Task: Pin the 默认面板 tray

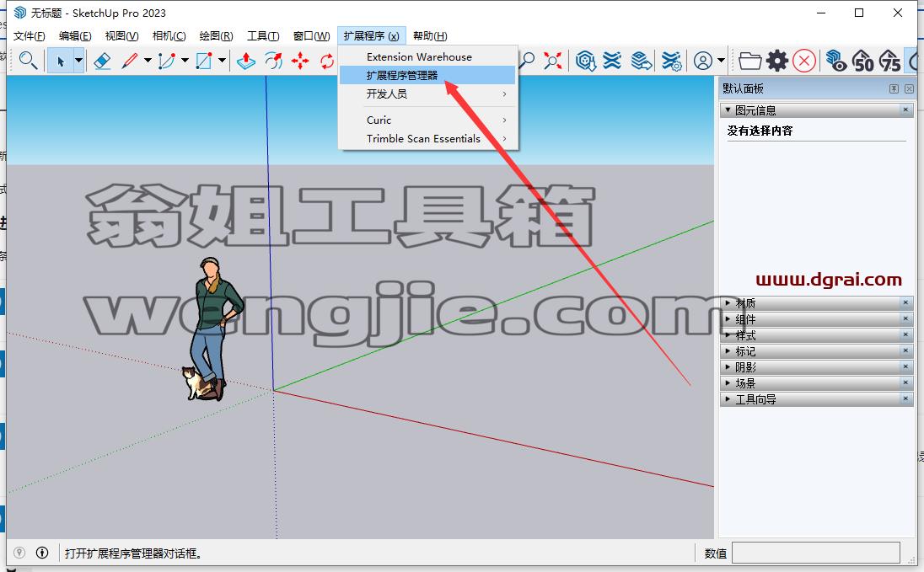Action: (x=894, y=88)
